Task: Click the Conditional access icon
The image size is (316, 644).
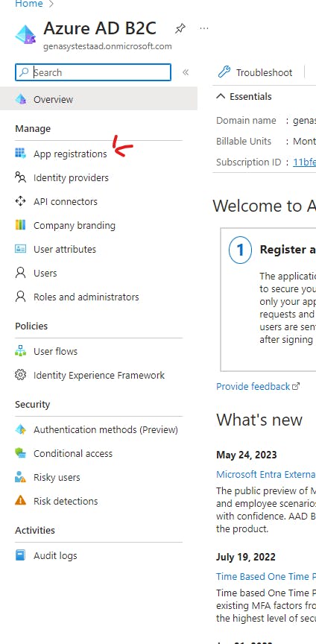Action: 20,453
